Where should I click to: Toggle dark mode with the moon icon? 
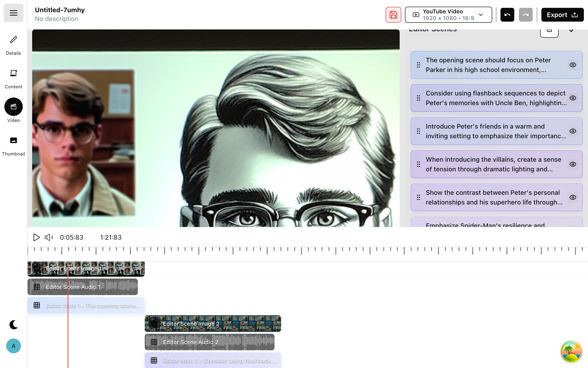[13, 325]
